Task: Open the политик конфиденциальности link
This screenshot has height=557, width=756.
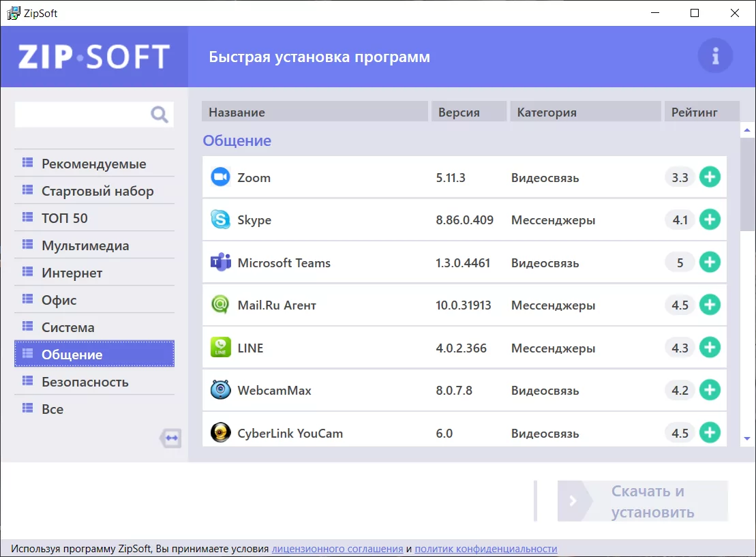Action: tap(486, 548)
